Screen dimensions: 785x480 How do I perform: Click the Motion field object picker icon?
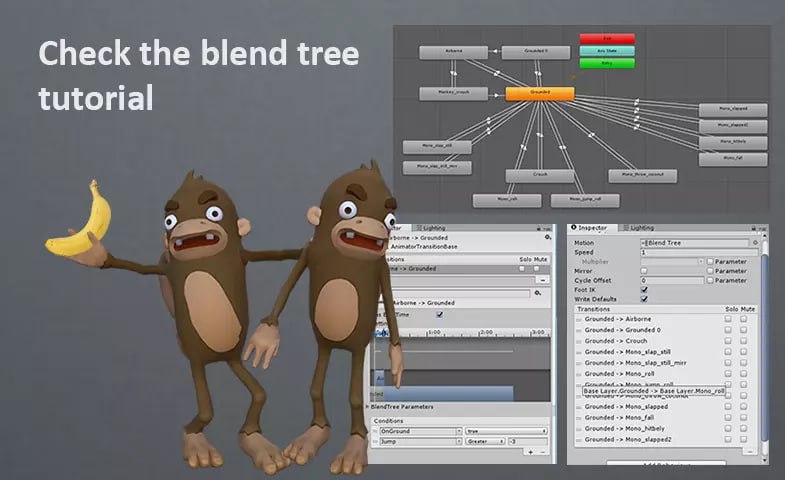coord(755,243)
